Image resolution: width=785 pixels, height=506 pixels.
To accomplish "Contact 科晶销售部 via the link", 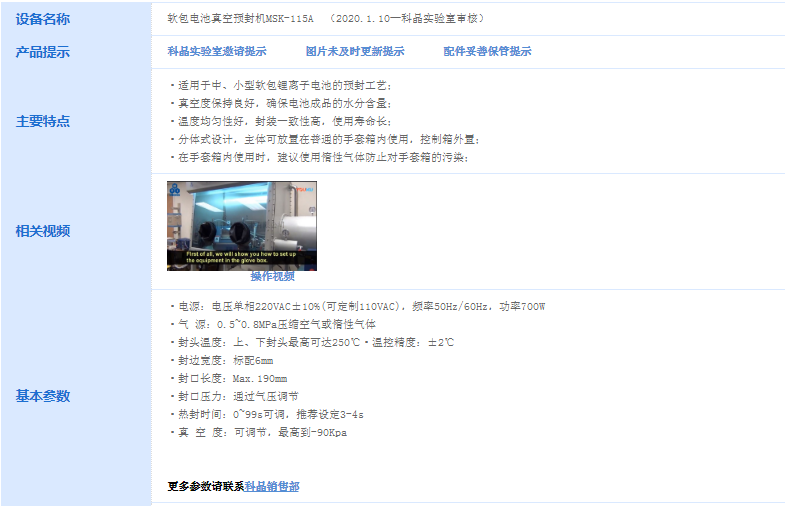I will point(272,486).
